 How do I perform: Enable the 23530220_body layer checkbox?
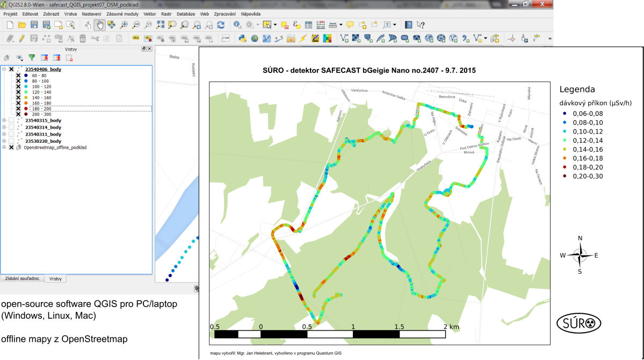click(x=11, y=141)
